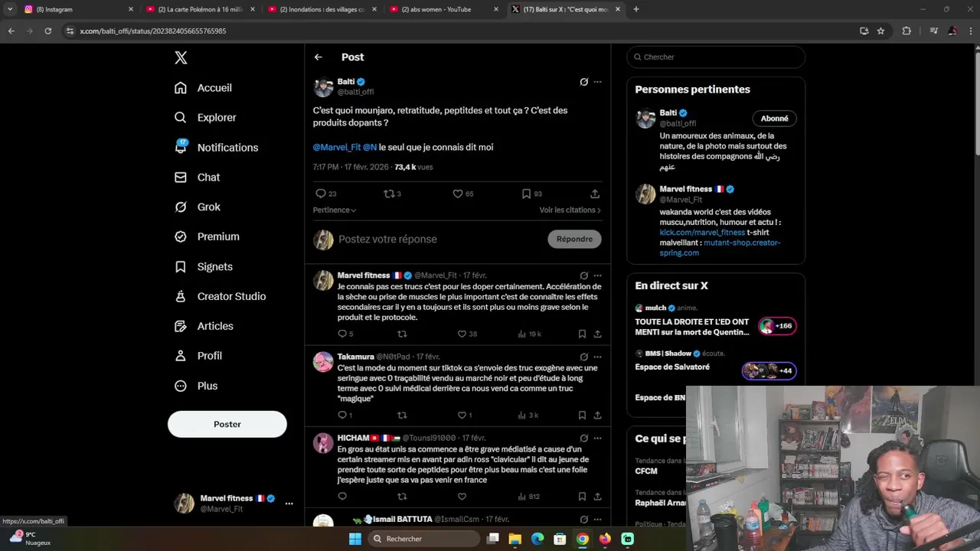Repost Takamura's reply
This screenshot has height=551, width=980.
click(x=402, y=415)
